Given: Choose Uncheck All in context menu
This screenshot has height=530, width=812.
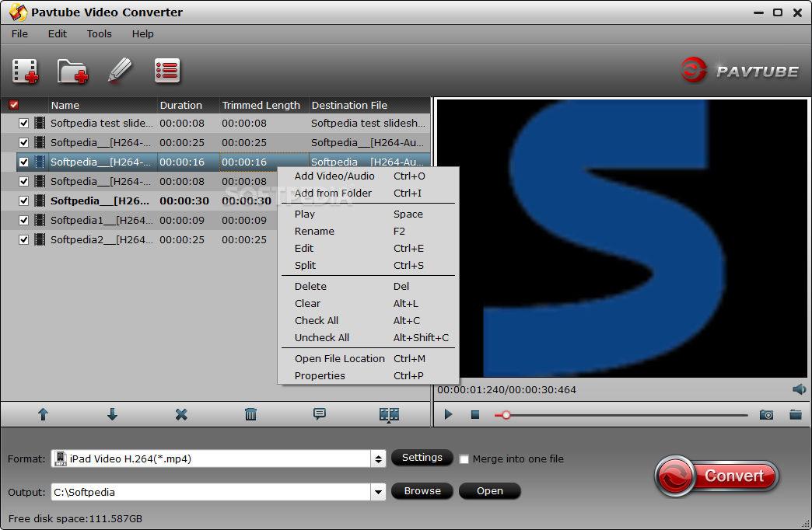Looking at the screenshot, I should click(x=368, y=337).
